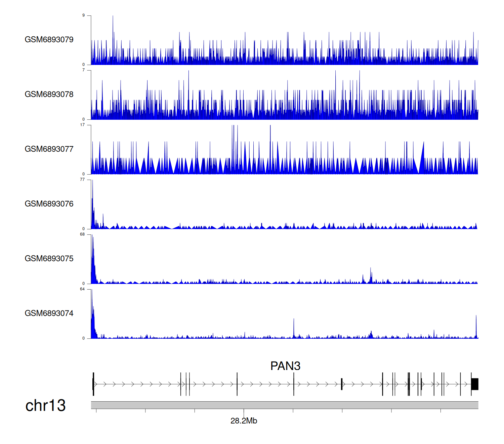The image size is (504, 444).
Task: Click the y-axis maximum value 9
Action: click(83, 15)
